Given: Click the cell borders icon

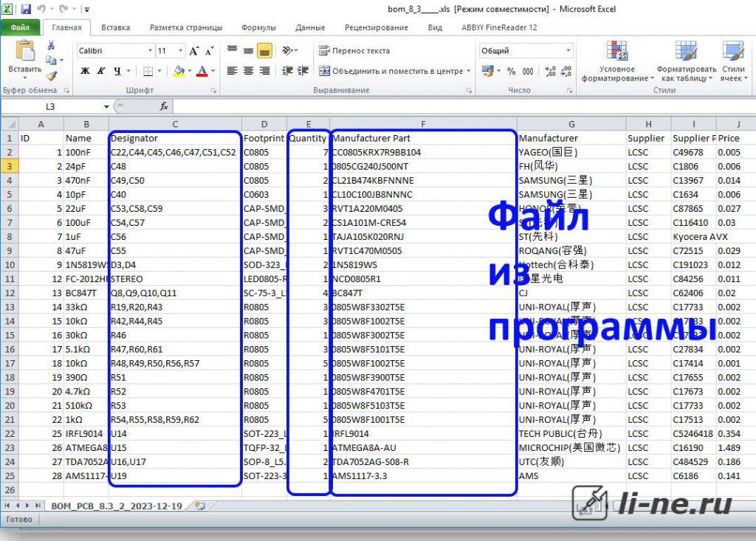Looking at the screenshot, I should pyautogui.click(x=148, y=71).
